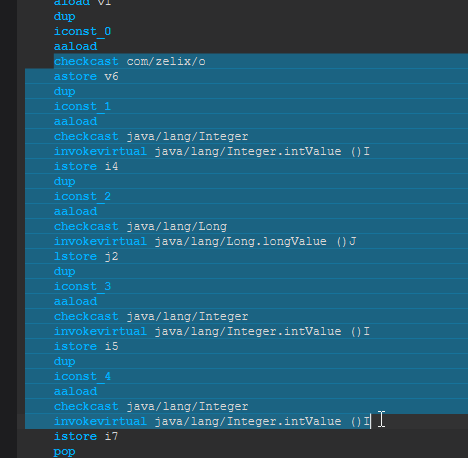The width and height of the screenshot is (468, 458).
Task: Click the 'invokevirtual' keyword of the Long.longValue line
Action: point(100,241)
